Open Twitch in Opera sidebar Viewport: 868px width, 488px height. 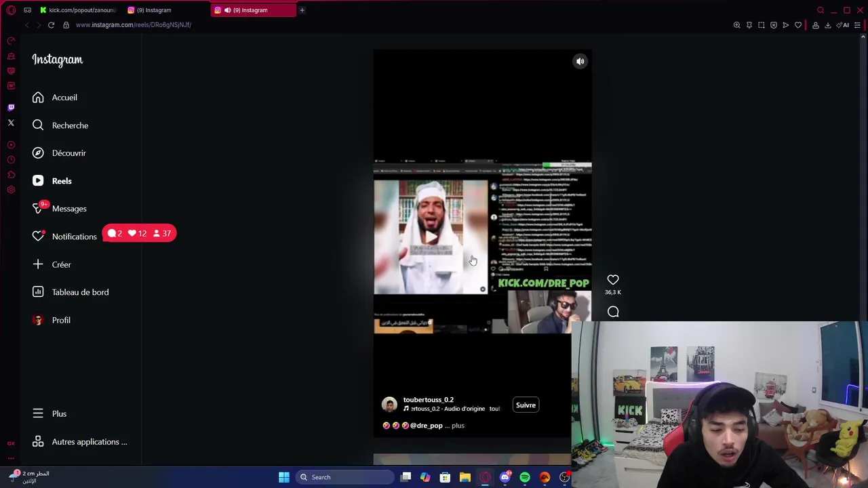pyautogui.click(x=11, y=107)
